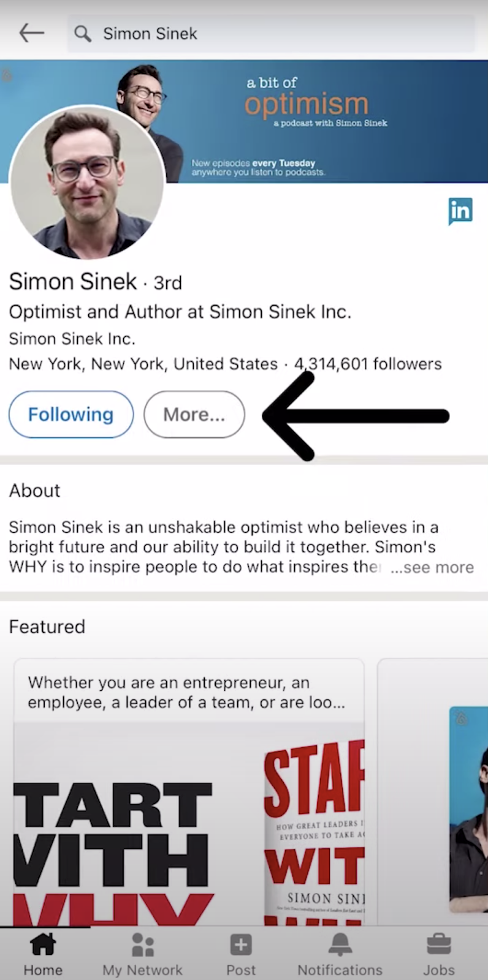Tap the Post plus icon
The image size is (488, 980).
tap(241, 945)
